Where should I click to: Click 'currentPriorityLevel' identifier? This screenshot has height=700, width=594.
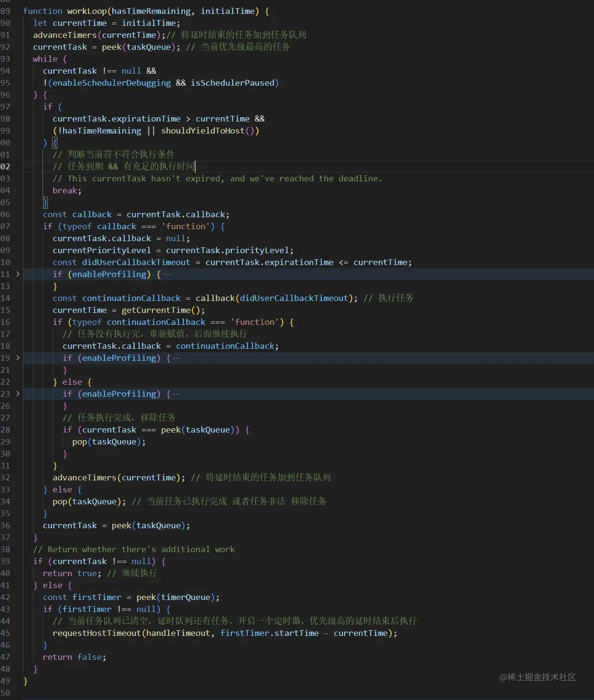102,250
